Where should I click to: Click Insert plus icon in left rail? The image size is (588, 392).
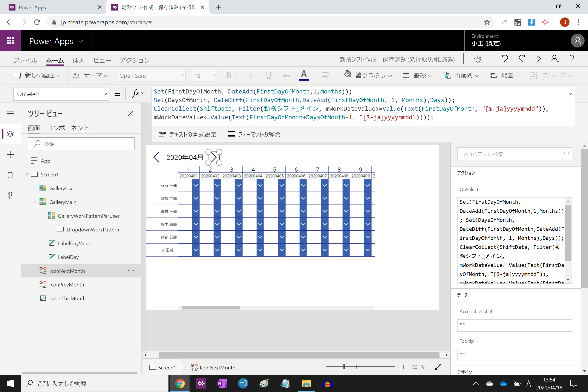coord(10,155)
